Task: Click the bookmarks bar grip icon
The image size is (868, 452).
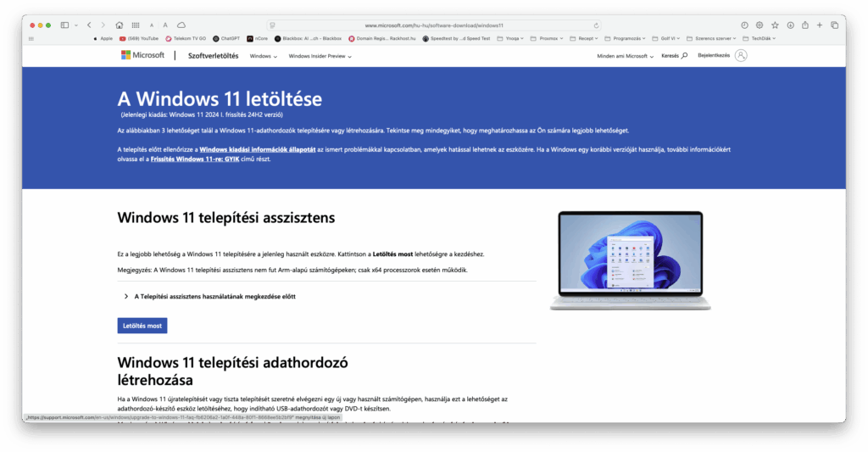Action: pos(31,39)
